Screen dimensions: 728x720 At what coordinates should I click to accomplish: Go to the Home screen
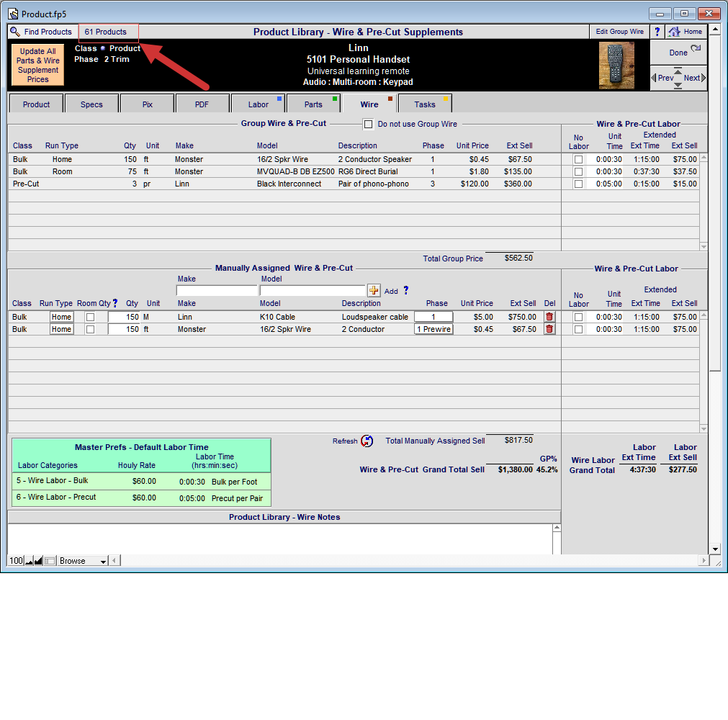coord(686,32)
